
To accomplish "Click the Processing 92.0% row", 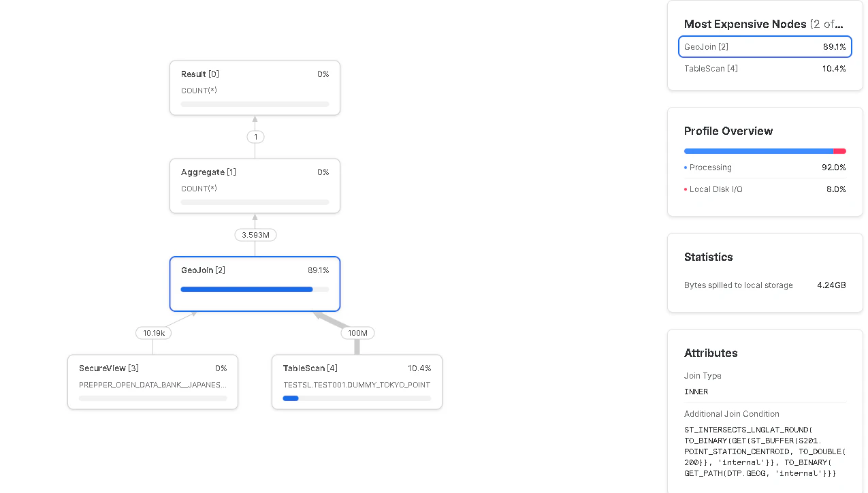I will coord(765,168).
